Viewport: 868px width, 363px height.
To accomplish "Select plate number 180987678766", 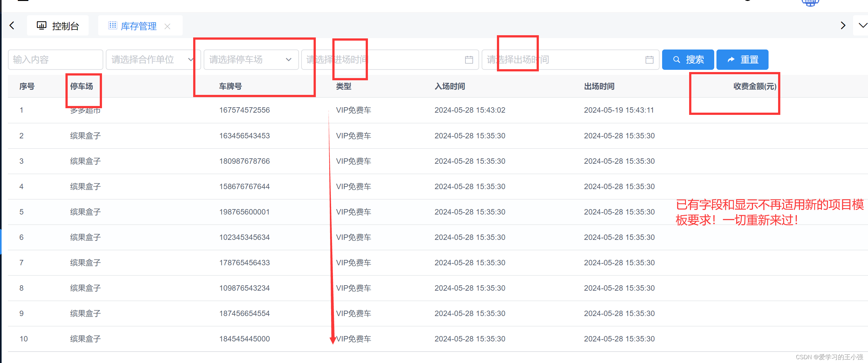I will click(245, 161).
